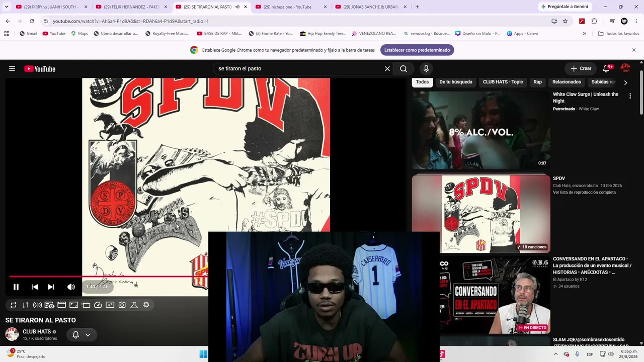Open the taskbar clock and date
644x362 pixels.
coord(629,354)
